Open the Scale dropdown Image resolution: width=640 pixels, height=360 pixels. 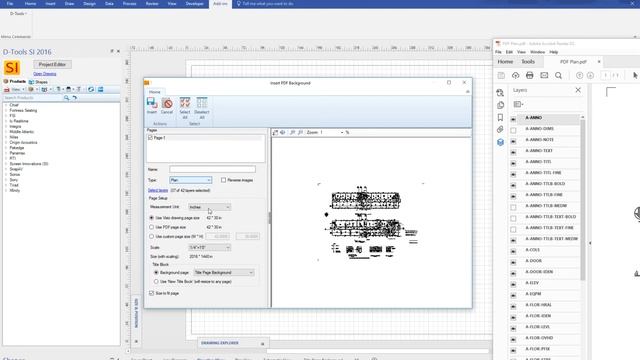point(209,247)
